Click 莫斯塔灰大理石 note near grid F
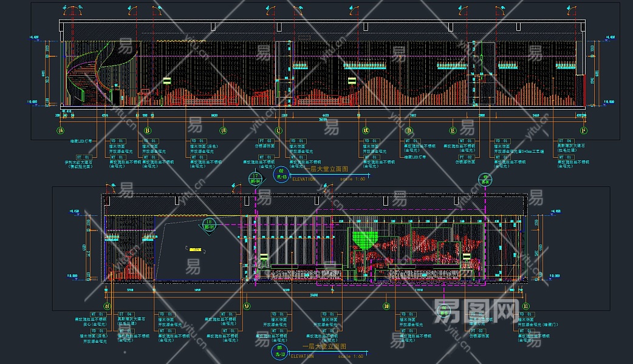Viewport: 633px width, 364px height. [x=571, y=146]
